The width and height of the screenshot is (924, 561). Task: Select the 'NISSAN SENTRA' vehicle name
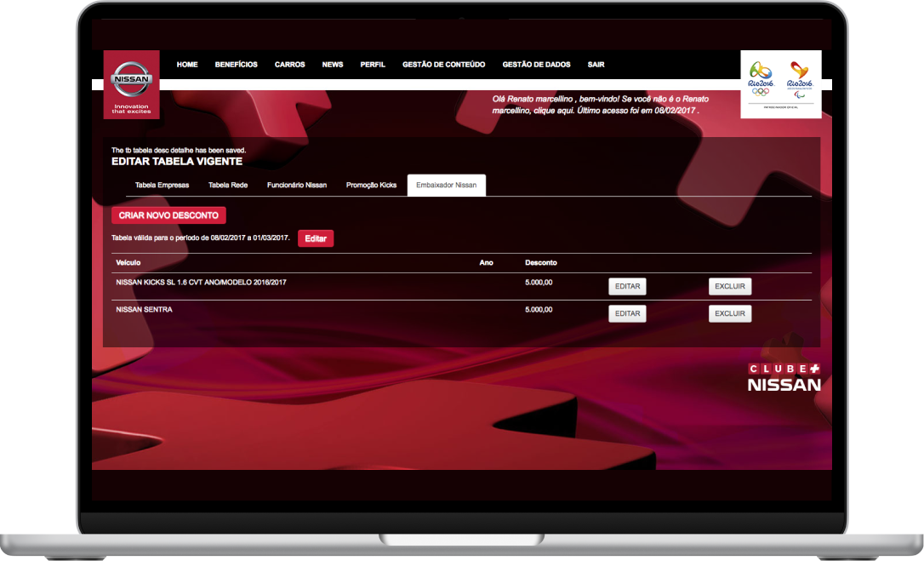coord(145,310)
